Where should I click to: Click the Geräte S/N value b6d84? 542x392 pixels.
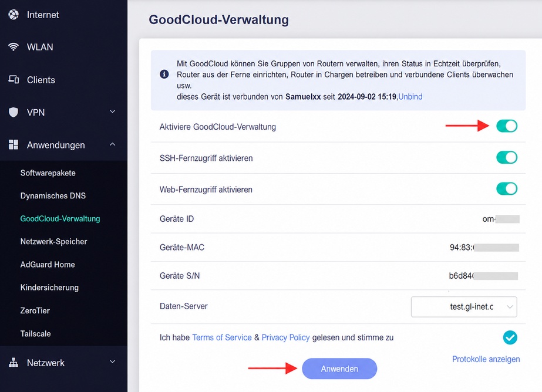[483, 276]
